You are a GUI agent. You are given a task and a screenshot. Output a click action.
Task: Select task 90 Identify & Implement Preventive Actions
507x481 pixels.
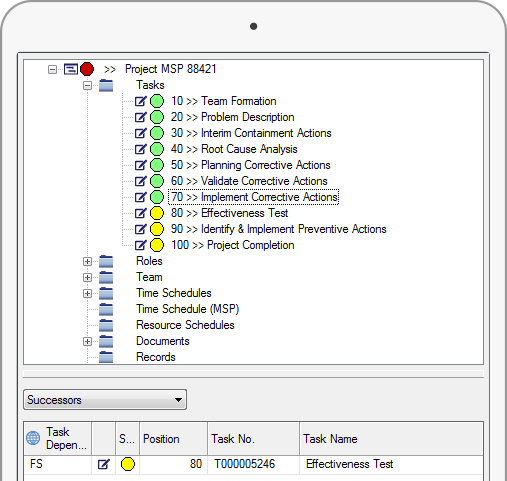point(278,229)
